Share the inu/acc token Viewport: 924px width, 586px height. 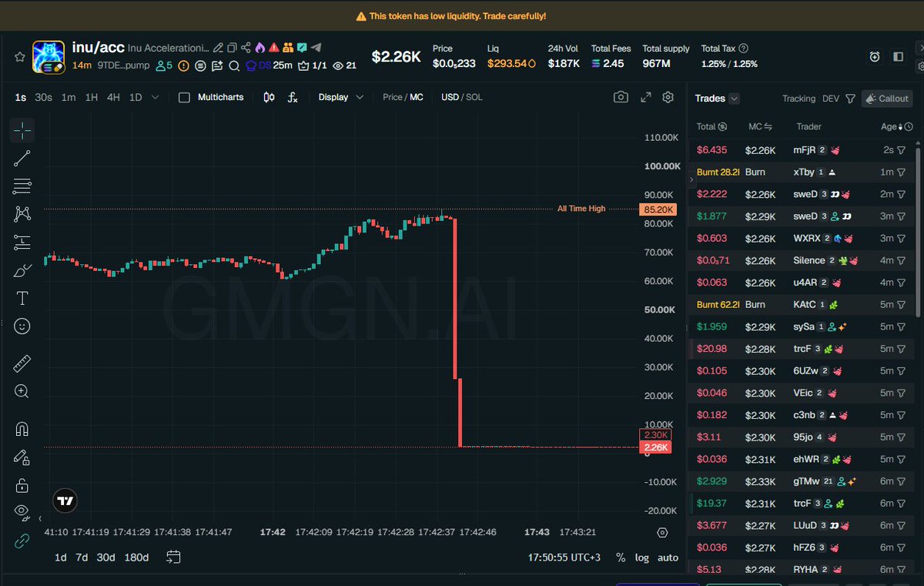(x=246, y=48)
